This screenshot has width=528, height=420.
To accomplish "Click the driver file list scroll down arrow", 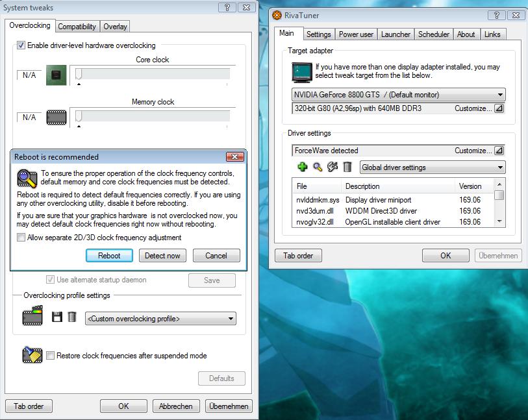I will [499, 221].
